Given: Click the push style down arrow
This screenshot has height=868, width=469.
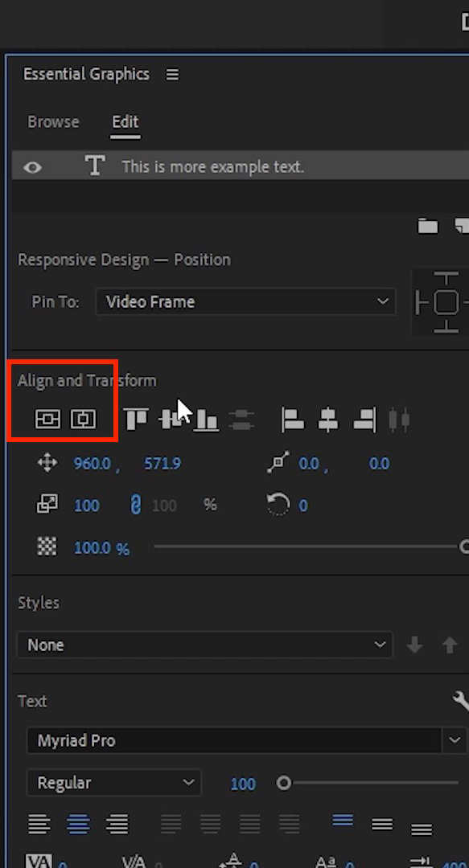Looking at the screenshot, I should (x=414, y=645).
